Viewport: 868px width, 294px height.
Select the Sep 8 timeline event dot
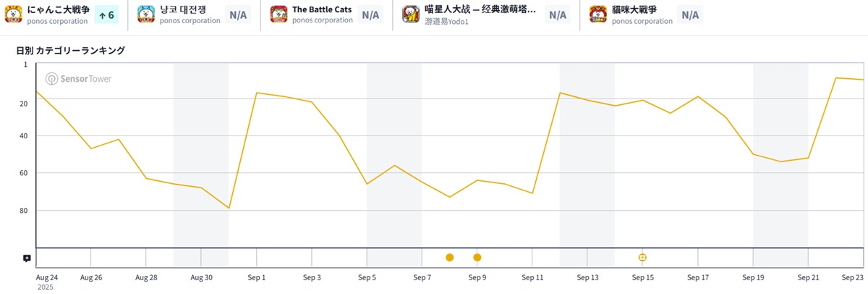point(450,257)
